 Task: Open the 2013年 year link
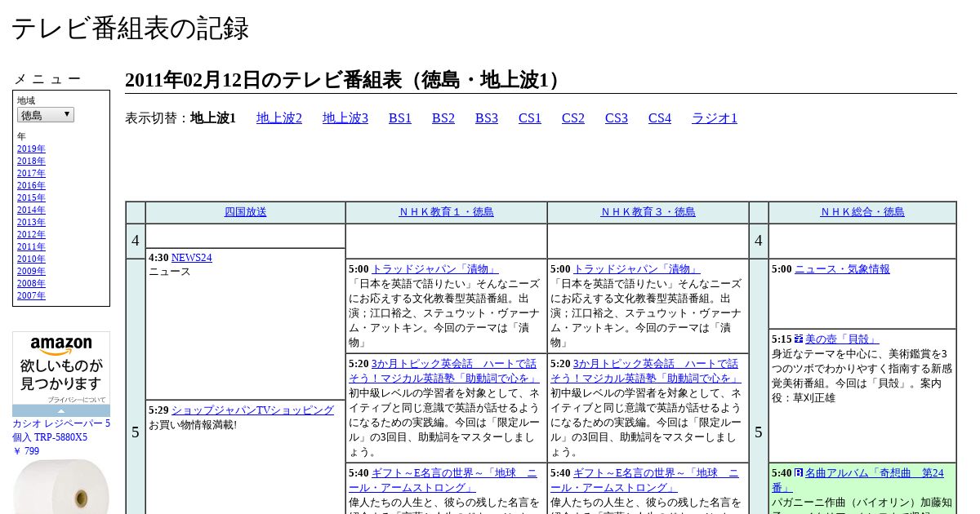coord(31,222)
